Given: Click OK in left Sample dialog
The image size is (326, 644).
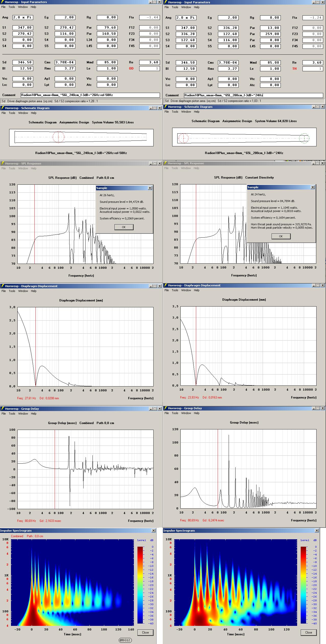Looking at the screenshot, I should tap(124, 227).
